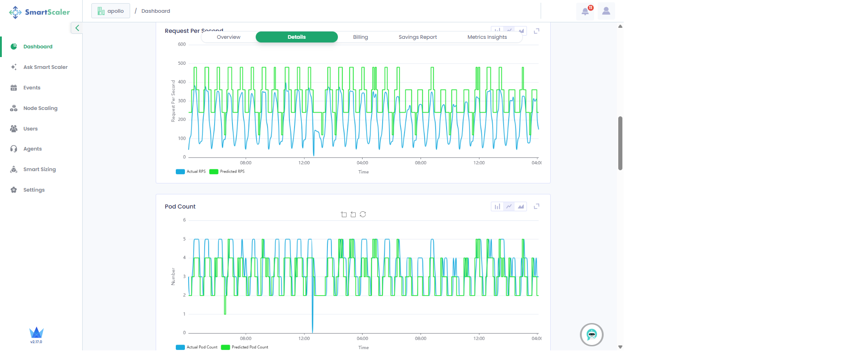Go to Node Scaling page
This screenshot has width=868, height=355.
pyautogui.click(x=40, y=108)
